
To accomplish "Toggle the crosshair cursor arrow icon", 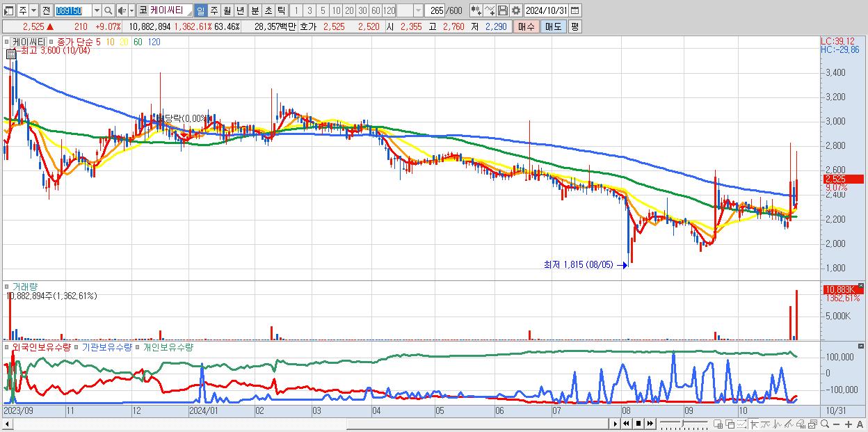I will point(754,424).
